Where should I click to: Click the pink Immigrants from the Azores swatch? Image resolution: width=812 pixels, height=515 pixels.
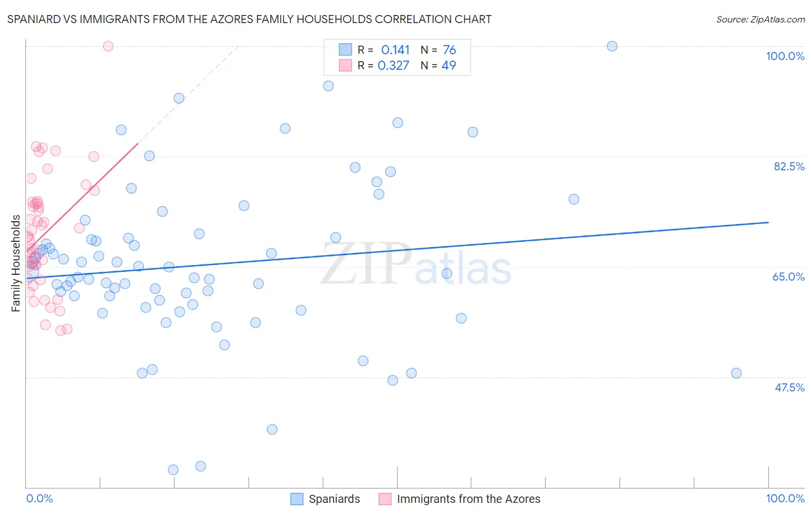click(385, 499)
